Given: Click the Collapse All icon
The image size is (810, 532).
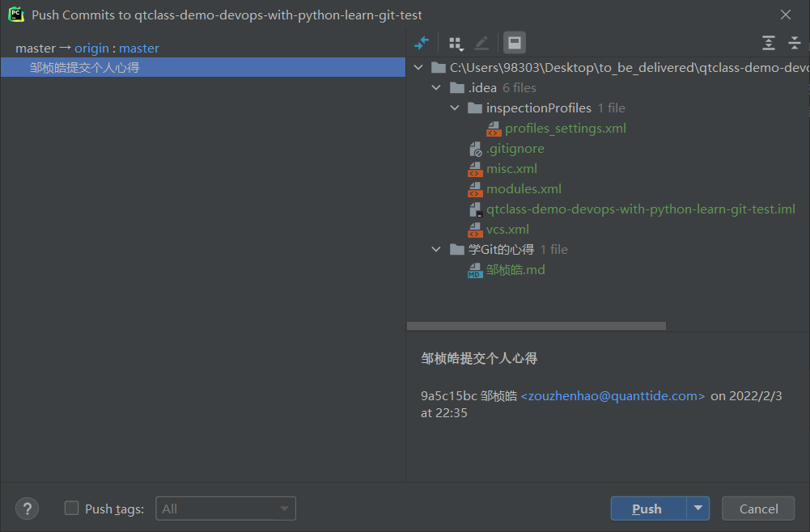Looking at the screenshot, I should pyautogui.click(x=794, y=43).
